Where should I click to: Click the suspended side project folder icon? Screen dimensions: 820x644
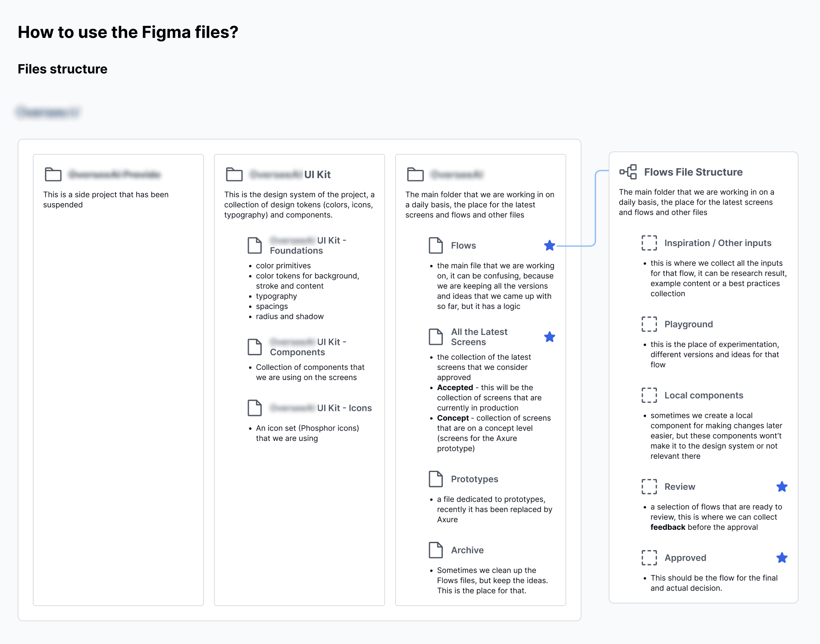tap(53, 175)
